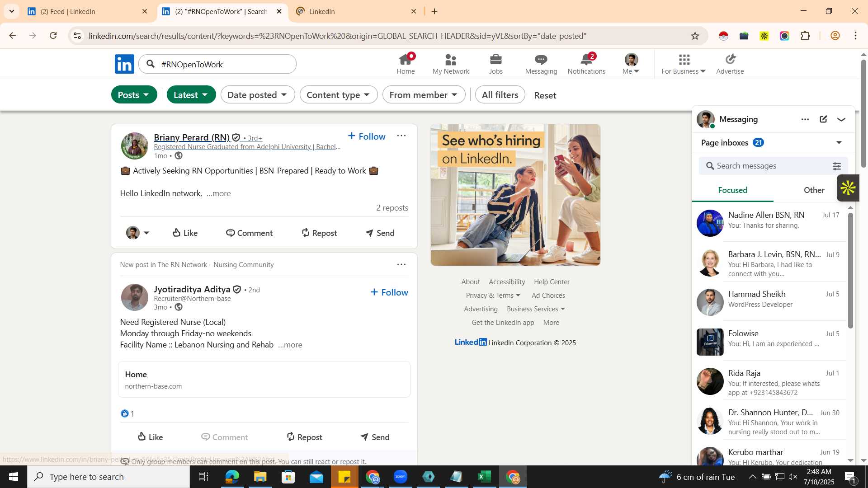Image resolution: width=868 pixels, height=488 pixels.
Task: Open Hammad Sheikh conversation
Action: click(769, 301)
